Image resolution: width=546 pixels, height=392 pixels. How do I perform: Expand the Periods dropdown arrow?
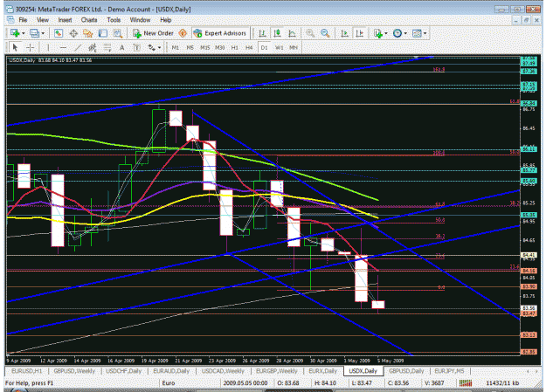[x=405, y=33]
